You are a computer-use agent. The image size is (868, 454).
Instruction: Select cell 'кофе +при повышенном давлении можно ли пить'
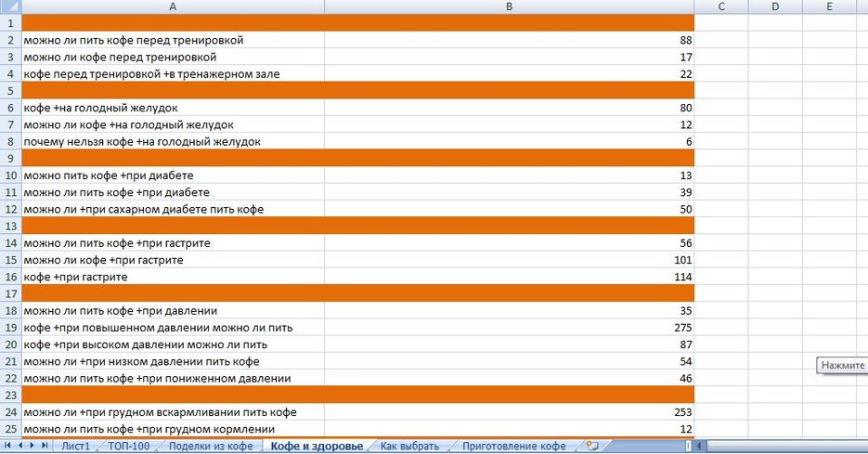coord(173,327)
